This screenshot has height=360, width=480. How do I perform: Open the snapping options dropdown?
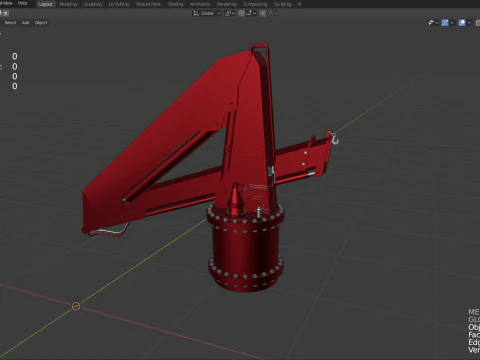[251, 13]
